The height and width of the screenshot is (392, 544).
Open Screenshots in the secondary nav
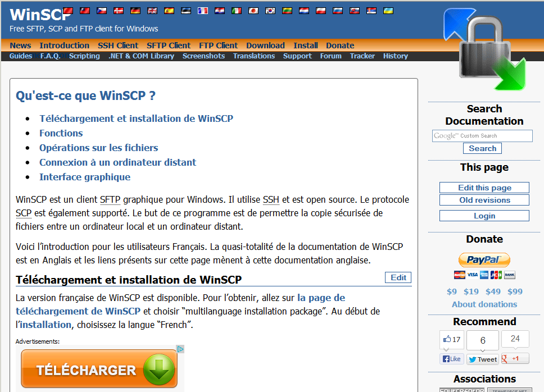(x=203, y=56)
